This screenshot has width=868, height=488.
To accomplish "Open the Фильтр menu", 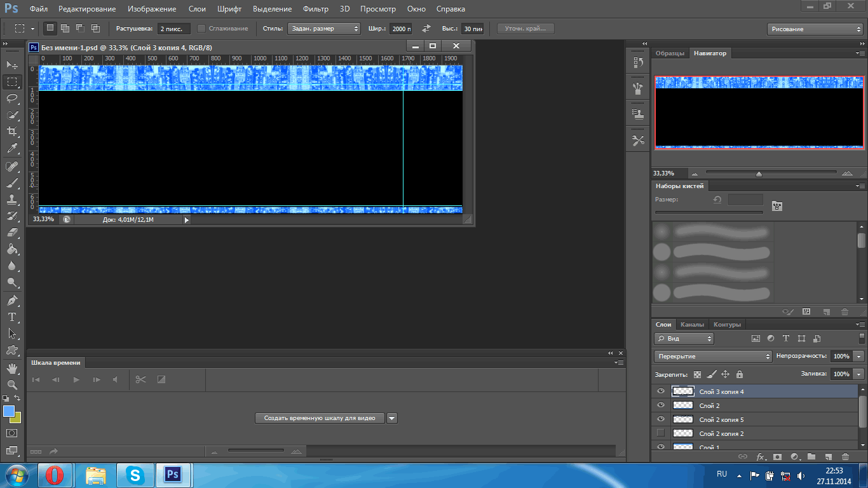I will click(x=316, y=9).
